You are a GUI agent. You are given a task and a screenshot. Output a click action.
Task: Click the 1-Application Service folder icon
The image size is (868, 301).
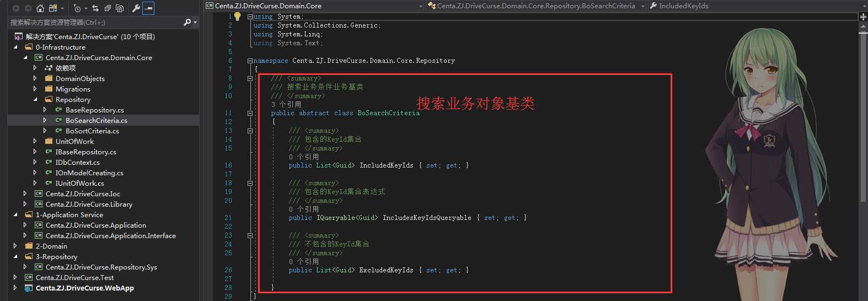pyautogui.click(x=29, y=214)
